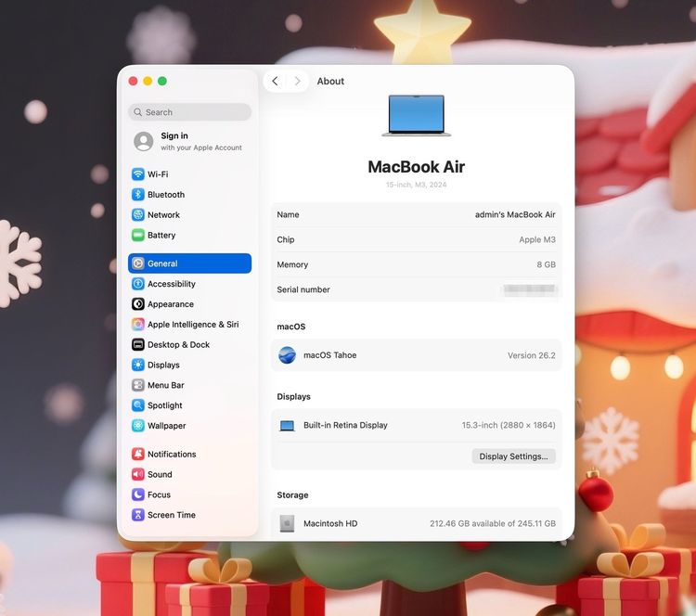Click the "macOS Tahoe" label

[329, 355]
